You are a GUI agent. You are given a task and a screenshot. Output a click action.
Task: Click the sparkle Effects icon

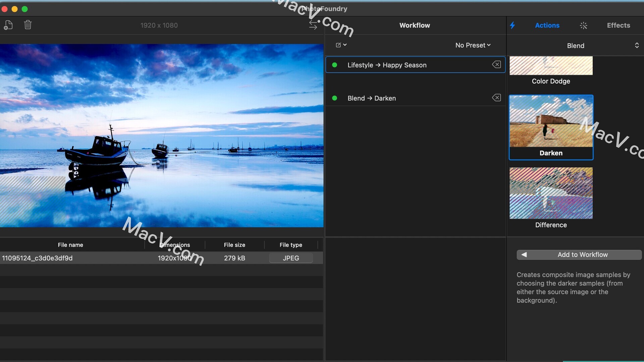(x=583, y=25)
